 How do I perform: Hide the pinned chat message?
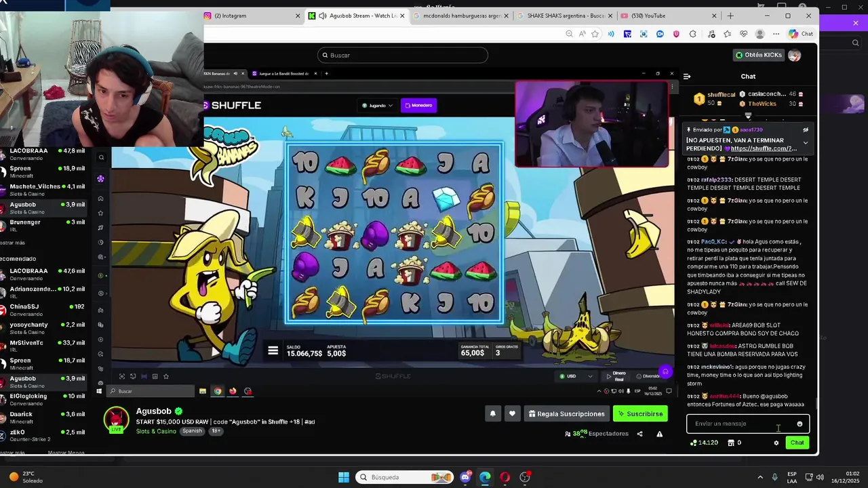806,129
